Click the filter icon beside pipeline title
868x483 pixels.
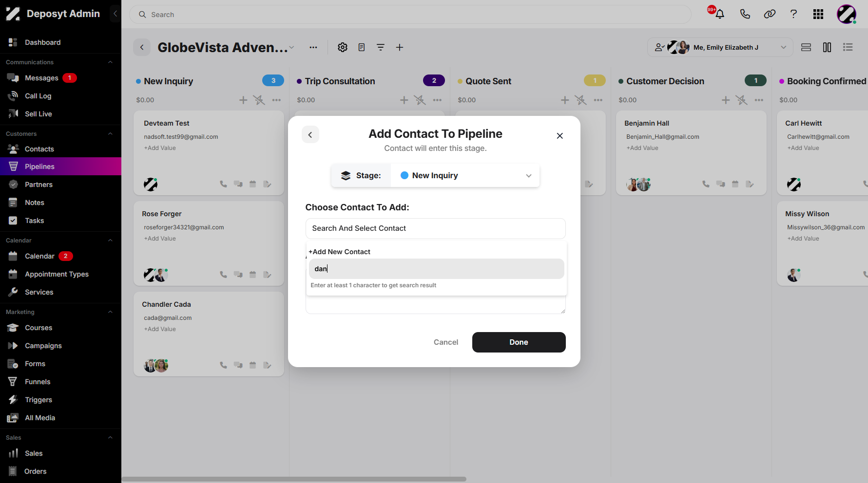tap(381, 47)
